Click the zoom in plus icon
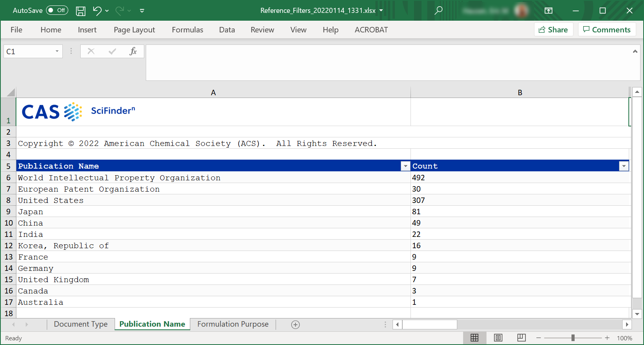 click(x=607, y=338)
